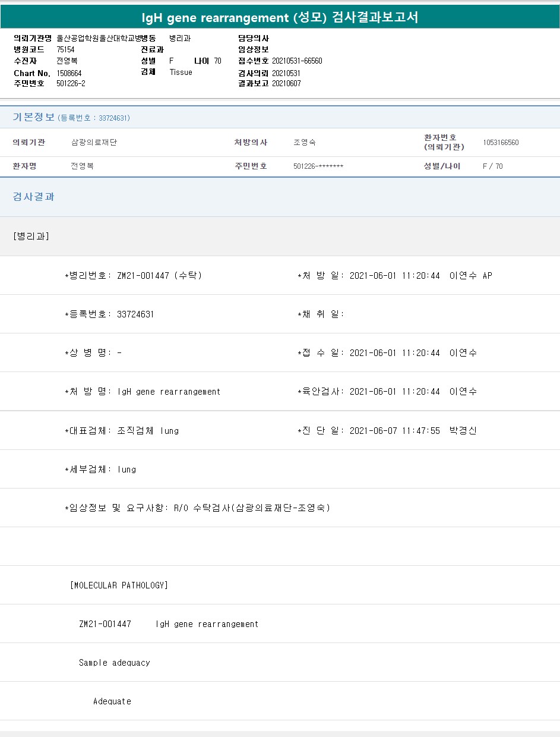The width and height of the screenshot is (560, 737).
Task: Click the 검사결과 section header
Action: [x=34, y=197]
